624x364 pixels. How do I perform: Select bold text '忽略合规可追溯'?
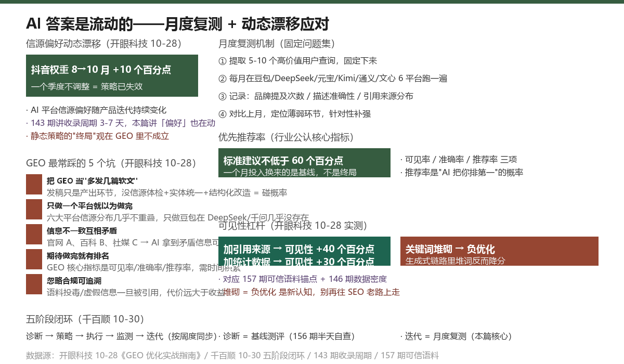point(74,281)
